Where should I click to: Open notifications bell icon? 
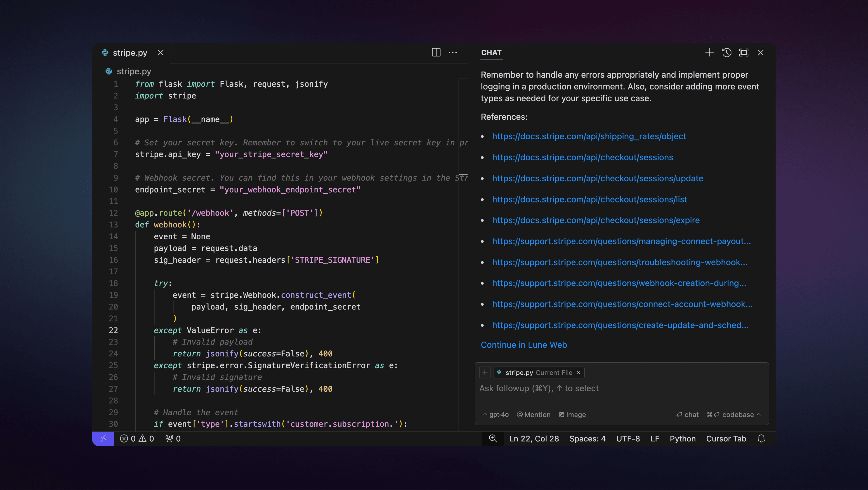coord(761,438)
